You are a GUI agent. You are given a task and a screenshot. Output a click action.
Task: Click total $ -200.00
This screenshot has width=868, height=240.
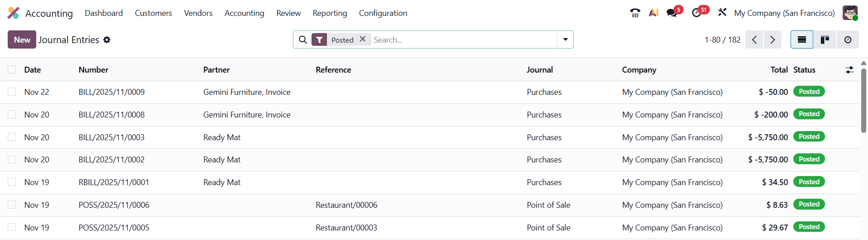click(x=771, y=115)
